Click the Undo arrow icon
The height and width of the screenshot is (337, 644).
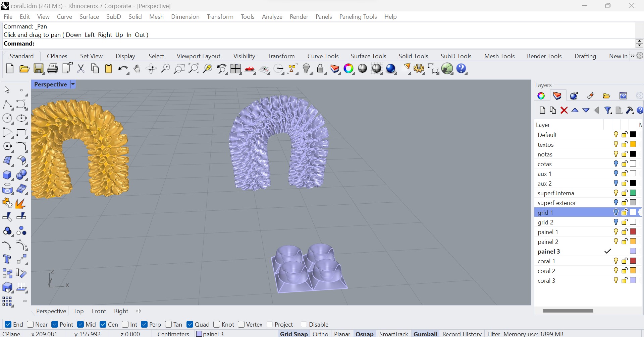click(x=123, y=69)
